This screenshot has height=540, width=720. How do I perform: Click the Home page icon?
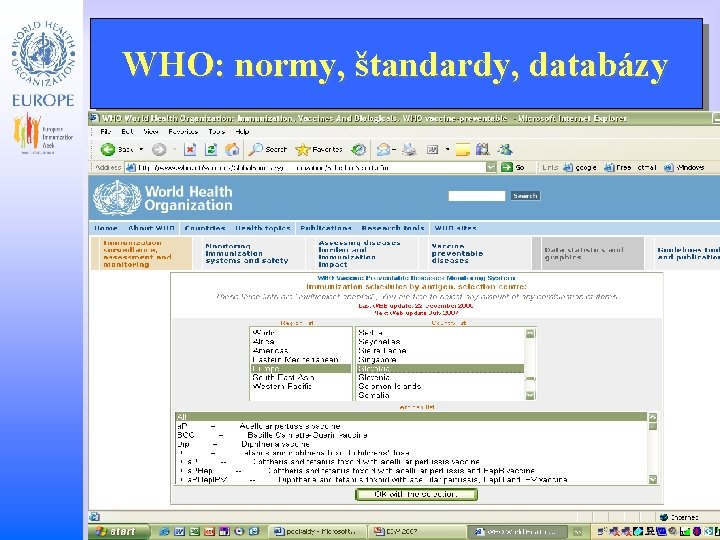tap(232, 149)
